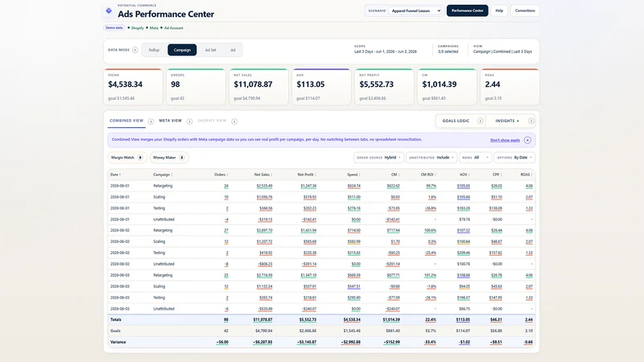Open the Connections page
This screenshot has height=362, width=644.
pyautogui.click(x=525, y=10)
